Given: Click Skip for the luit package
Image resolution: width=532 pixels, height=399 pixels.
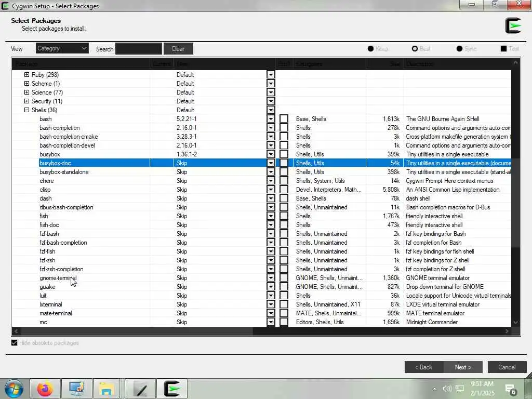Looking at the screenshot, I should tap(181, 295).
